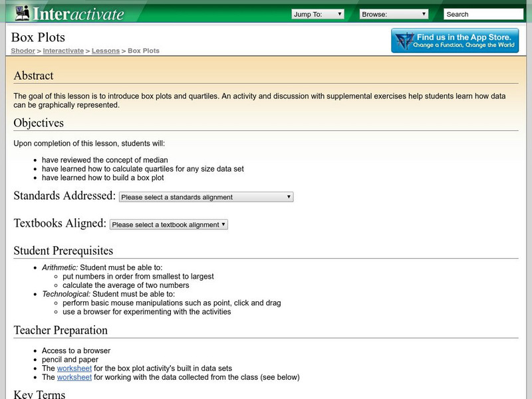Click the 'Textbooks Aligned:' label
Viewport: 532px width, 399px height.
tap(60, 223)
